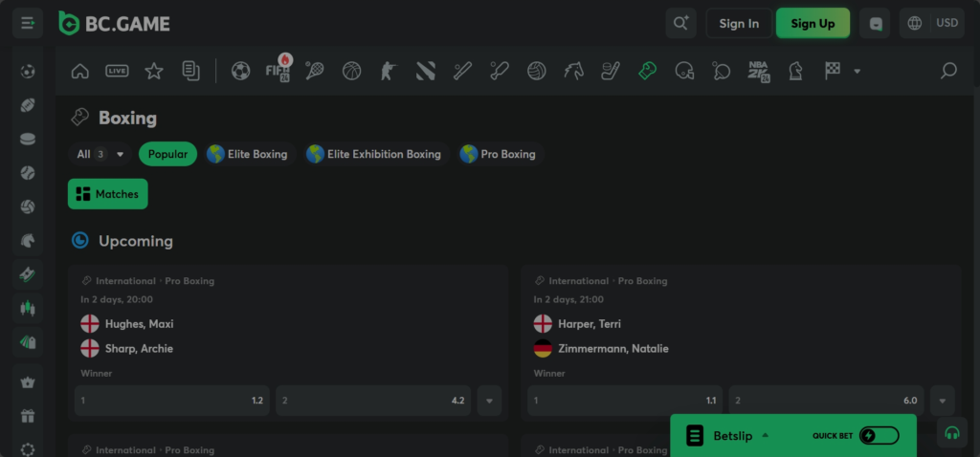Select the cricket bat icon
980x457 pixels.
point(500,71)
